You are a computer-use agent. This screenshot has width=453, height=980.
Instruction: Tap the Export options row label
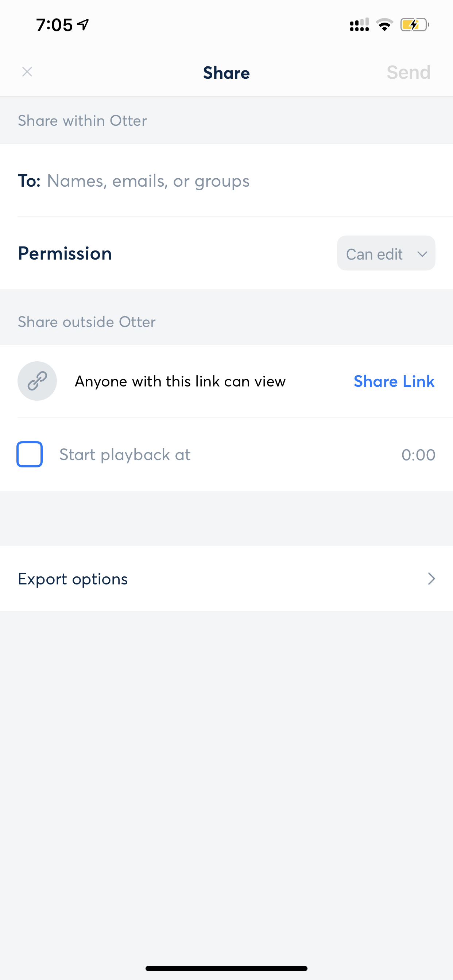coord(73,579)
